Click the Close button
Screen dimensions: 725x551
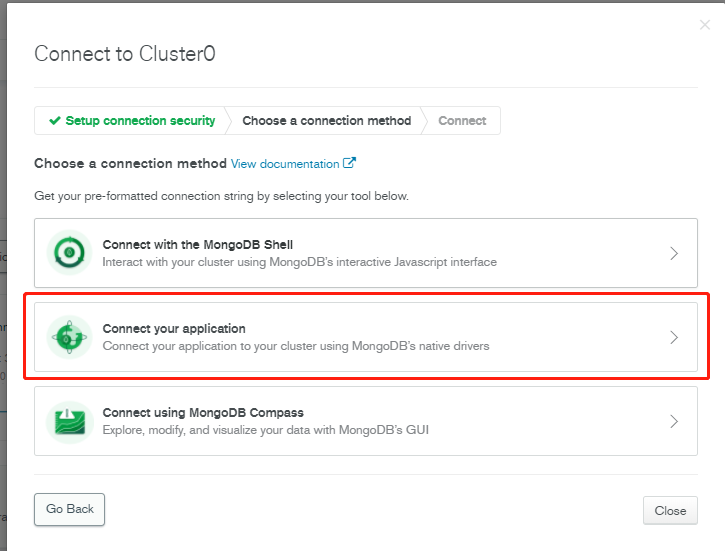[670, 510]
